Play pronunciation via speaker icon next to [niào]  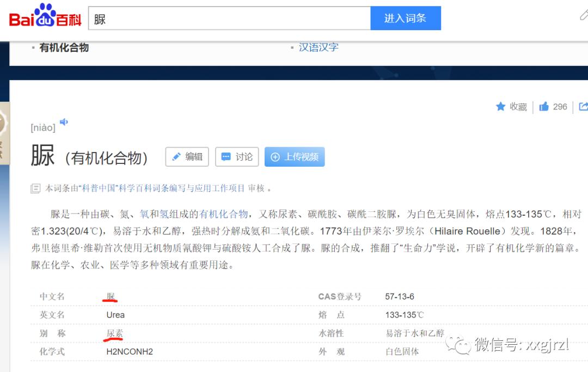click(64, 123)
